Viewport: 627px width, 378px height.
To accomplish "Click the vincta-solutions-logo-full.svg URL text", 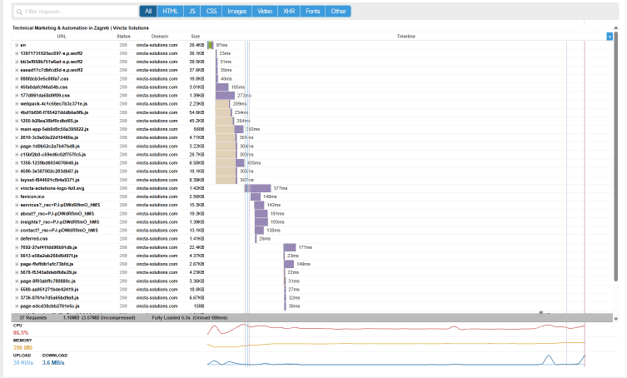I will 52,188.
